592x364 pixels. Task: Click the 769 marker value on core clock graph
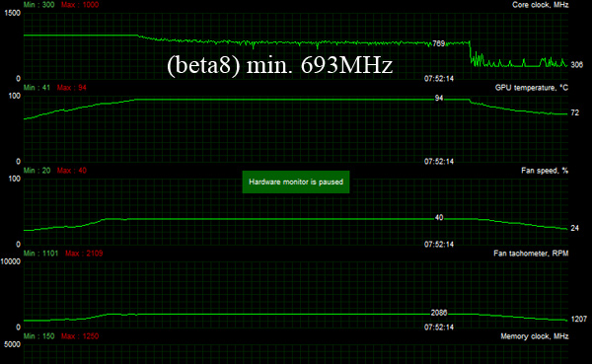point(438,43)
